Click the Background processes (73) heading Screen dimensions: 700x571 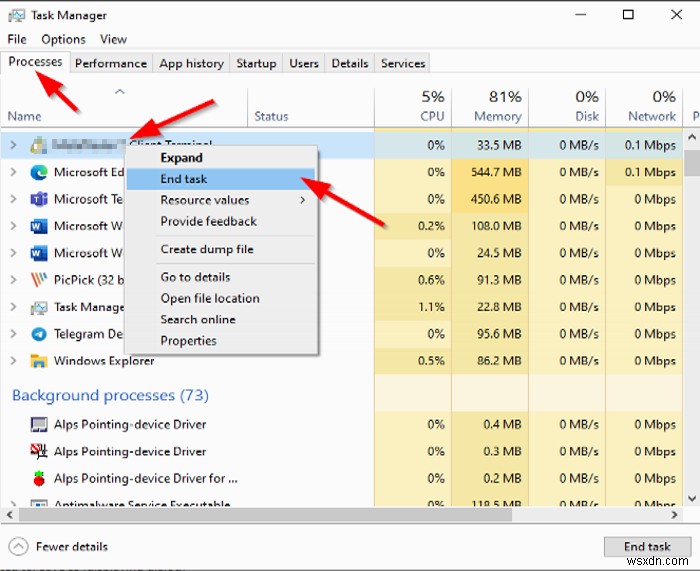(x=110, y=395)
